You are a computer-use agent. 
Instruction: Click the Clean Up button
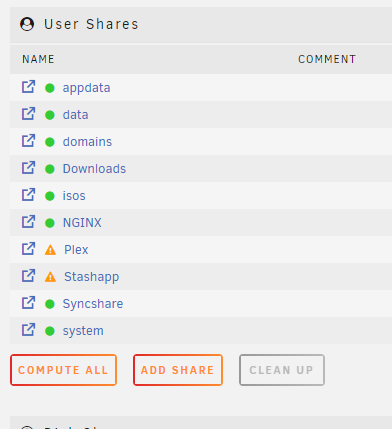point(282,370)
